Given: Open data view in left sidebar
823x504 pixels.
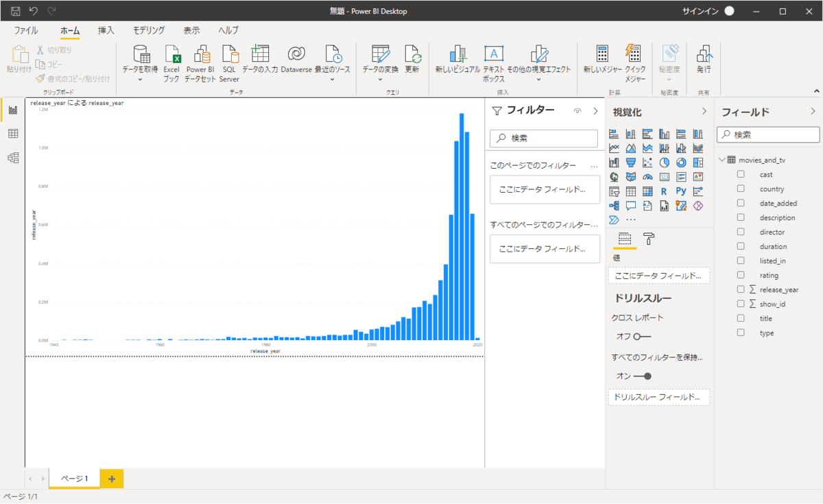Looking at the screenshot, I should tap(13, 134).
